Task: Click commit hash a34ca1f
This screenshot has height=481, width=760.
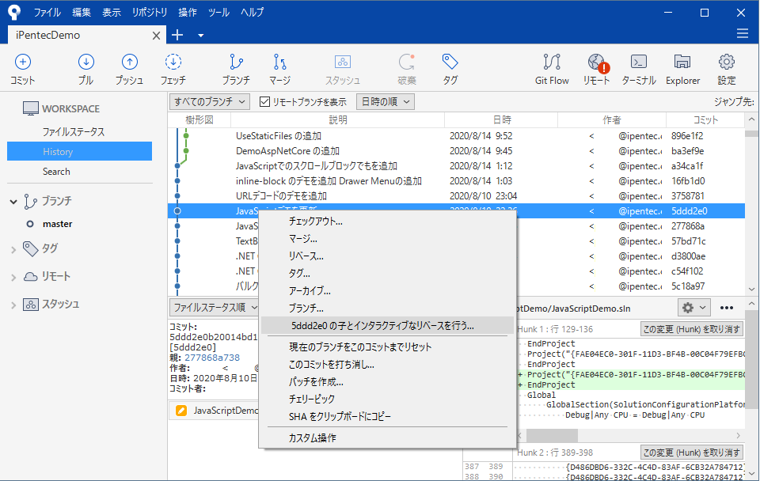Action: click(687, 166)
